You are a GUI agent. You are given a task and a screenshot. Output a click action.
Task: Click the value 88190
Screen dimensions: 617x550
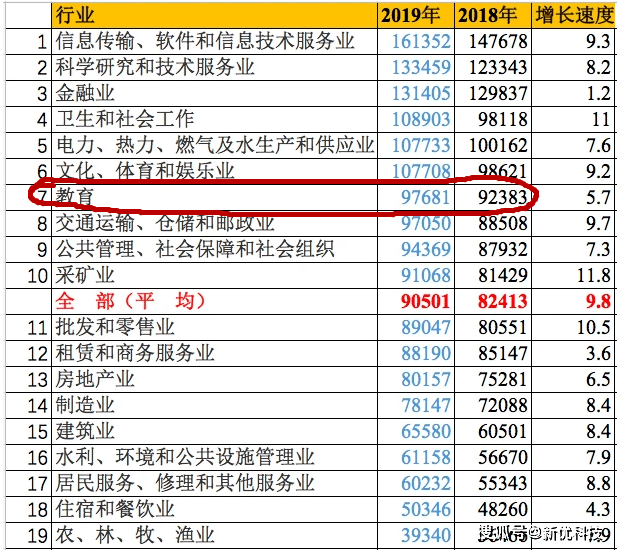pos(425,353)
